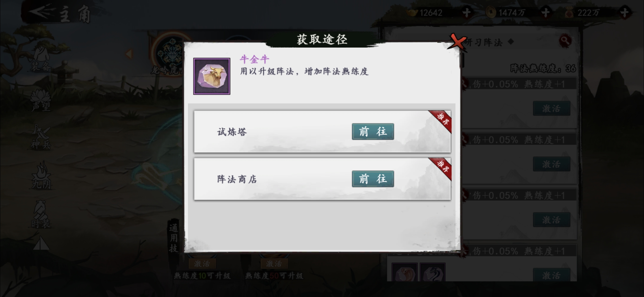Add coins with plus beside 1474万

pyautogui.click(x=545, y=13)
